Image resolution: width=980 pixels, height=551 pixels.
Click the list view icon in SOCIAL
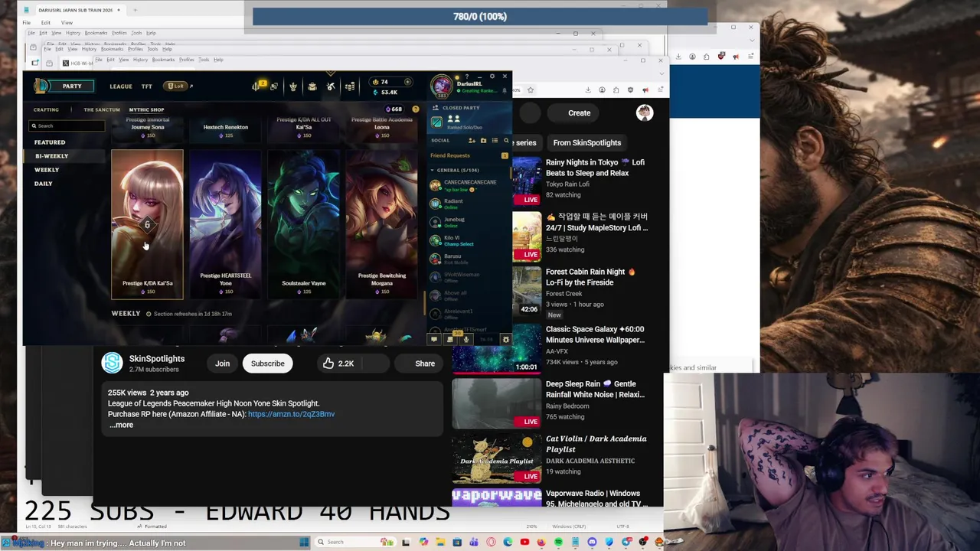click(495, 140)
